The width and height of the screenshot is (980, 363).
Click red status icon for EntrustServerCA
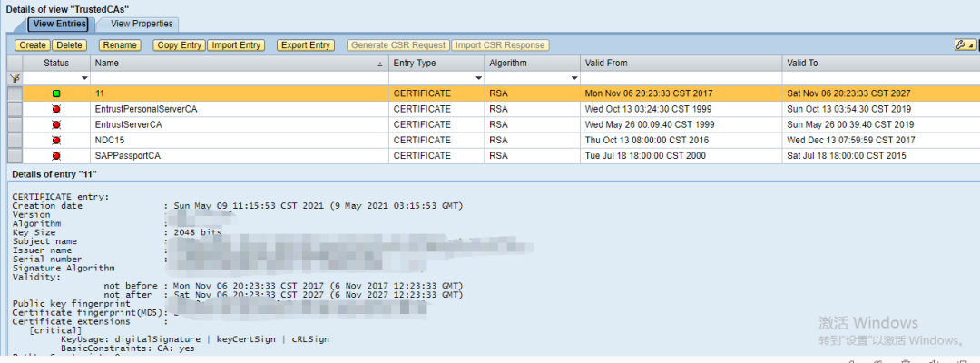[x=56, y=125]
